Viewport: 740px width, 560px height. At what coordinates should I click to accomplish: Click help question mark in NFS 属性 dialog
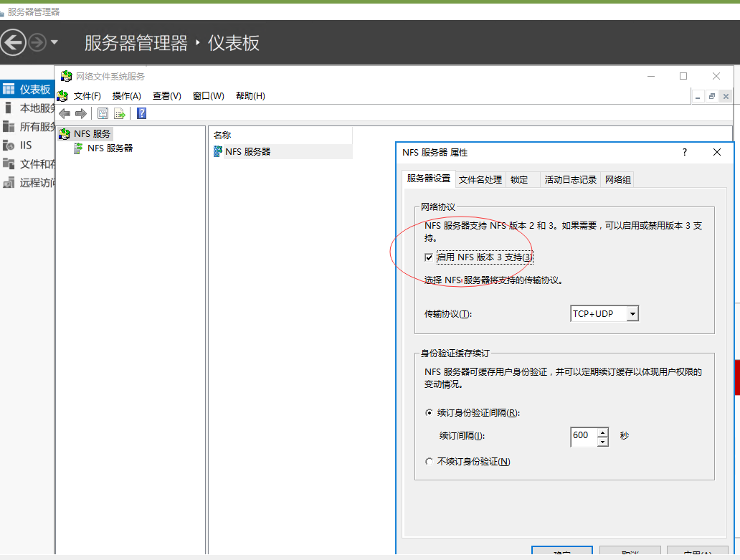(x=685, y=152)
